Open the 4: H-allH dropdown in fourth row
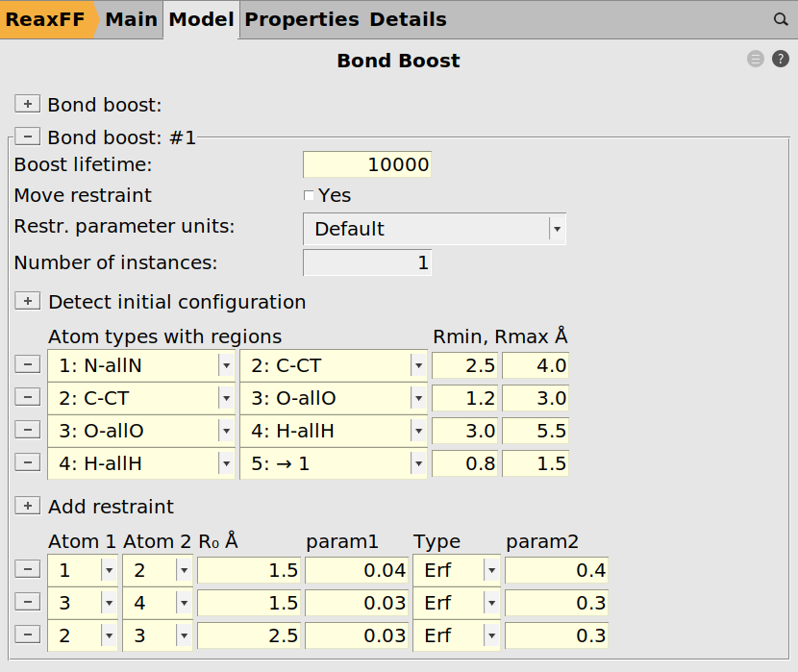The height and width of the screenshot is (672, 798). (141, 463)
